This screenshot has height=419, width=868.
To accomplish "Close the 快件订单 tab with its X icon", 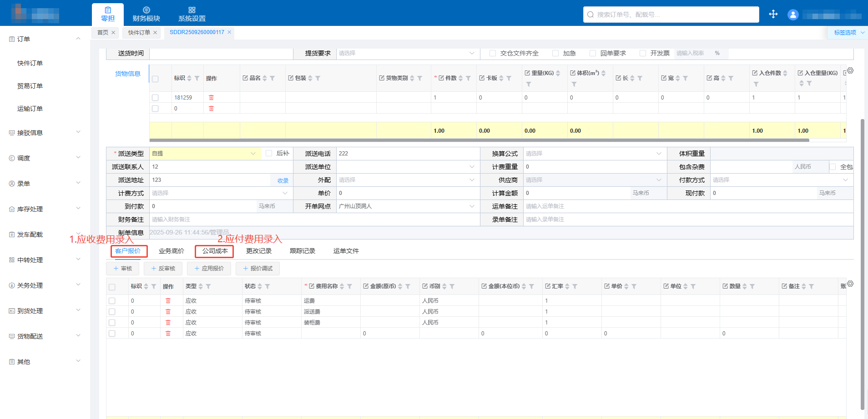I will point(155,33).
